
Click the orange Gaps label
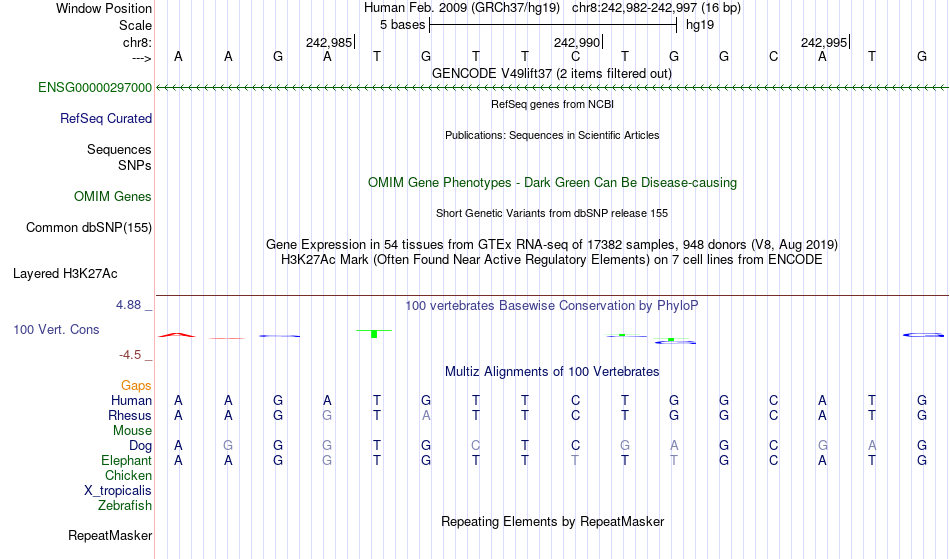click(x=136, y=386)
